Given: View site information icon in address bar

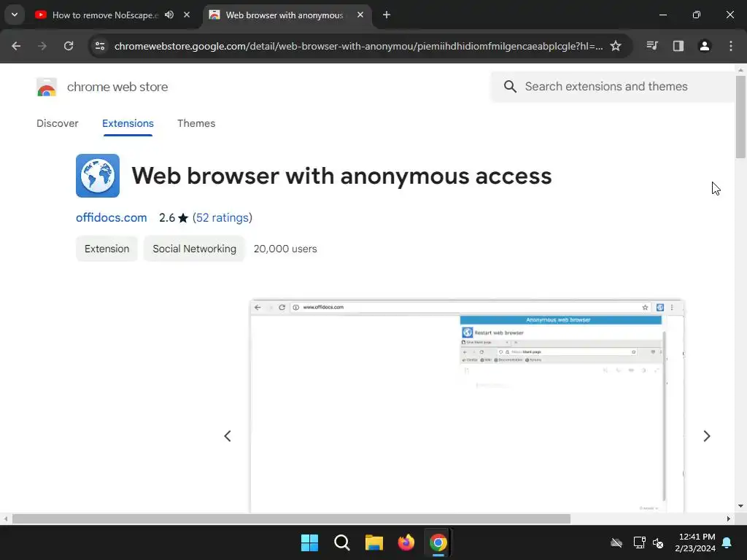Looking at the screenshot, I should pos(100,46).
